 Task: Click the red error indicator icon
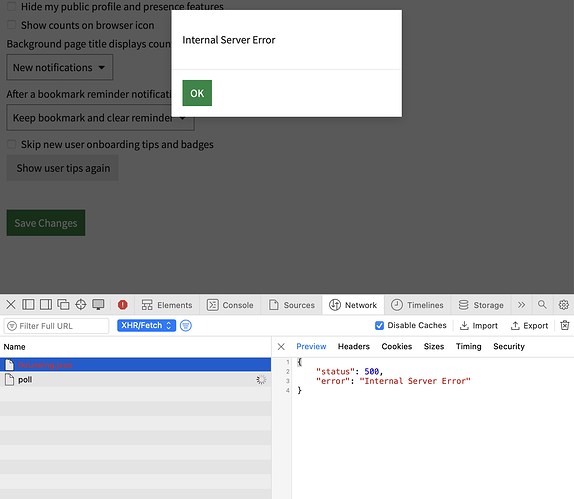click(x=123, y=305)
